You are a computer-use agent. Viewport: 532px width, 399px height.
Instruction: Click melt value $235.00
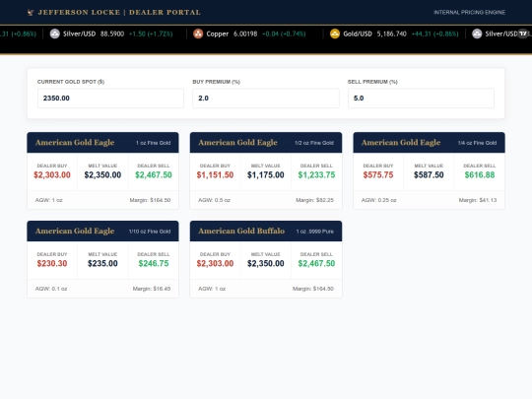tap(102, 264)
